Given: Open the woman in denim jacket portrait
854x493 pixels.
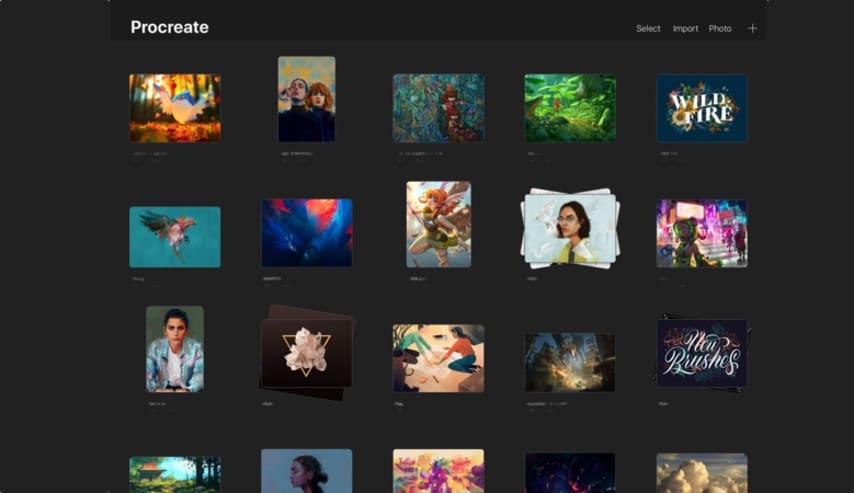Looking at the screenshot, I should pyautogui.click(x=175, y=348).
